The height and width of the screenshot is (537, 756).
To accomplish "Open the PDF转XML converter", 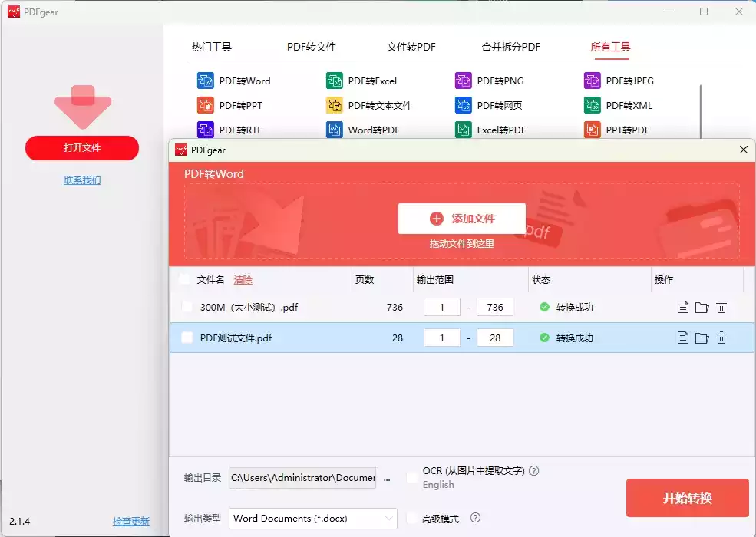I will coord(592,105).
